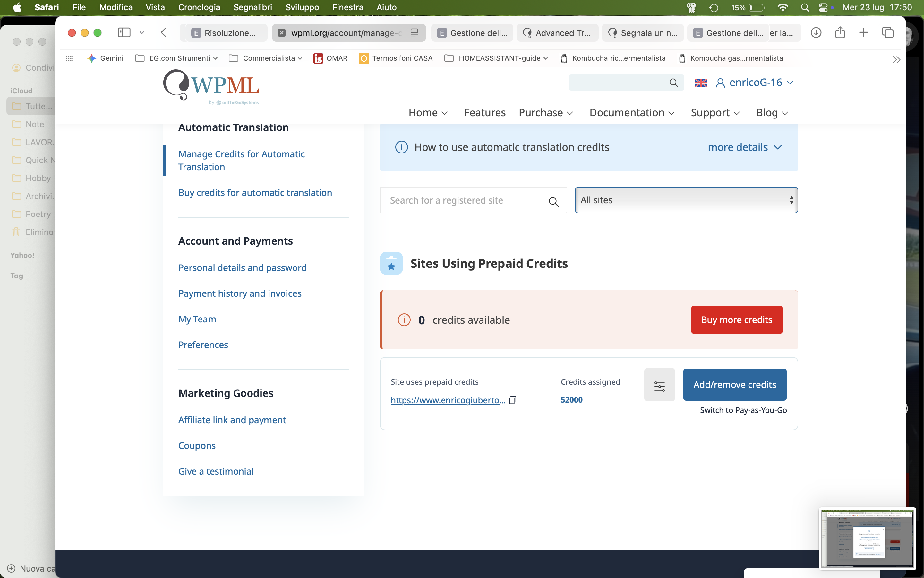
Task: Open Control Center in menu bar
Action: point(823,7)
